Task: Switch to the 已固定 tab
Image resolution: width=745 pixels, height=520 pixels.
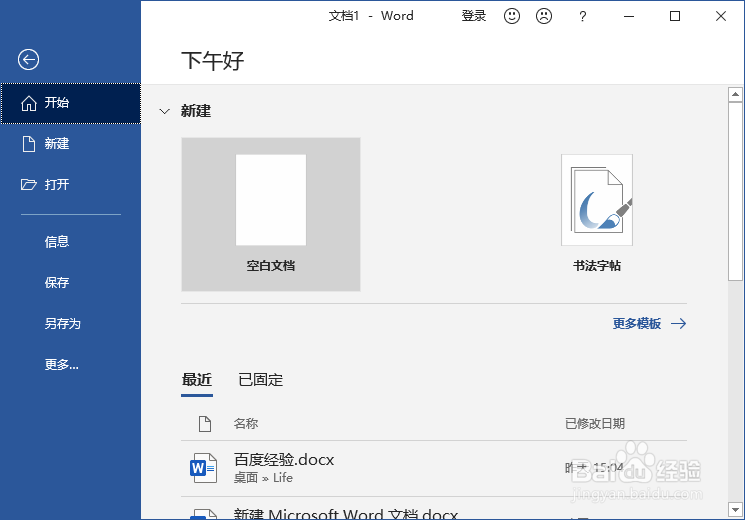Action: (260, 380)
